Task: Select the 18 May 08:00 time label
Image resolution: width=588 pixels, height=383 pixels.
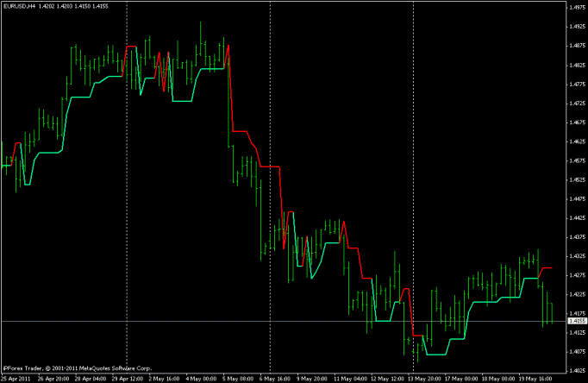Action: click(x=498, y=379)
